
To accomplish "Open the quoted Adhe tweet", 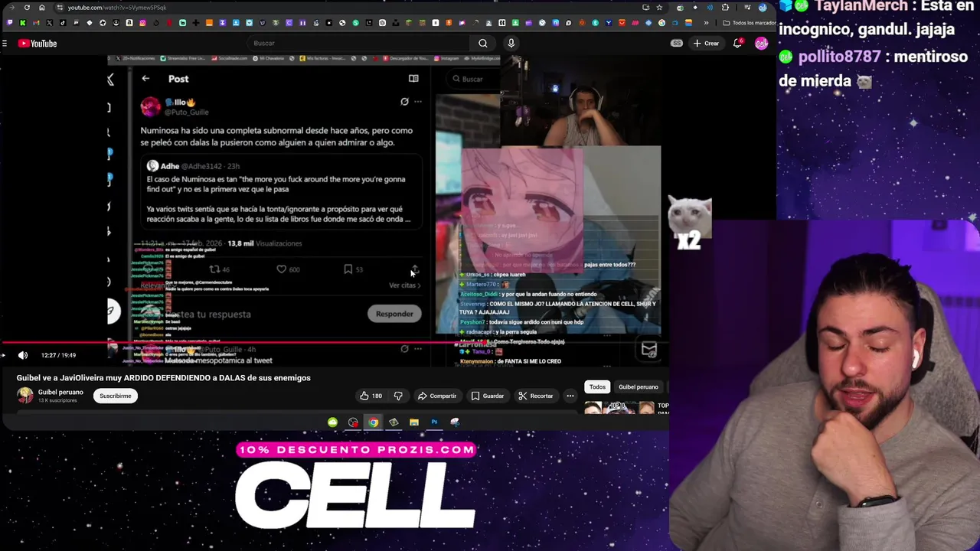I will pos(279,193).
